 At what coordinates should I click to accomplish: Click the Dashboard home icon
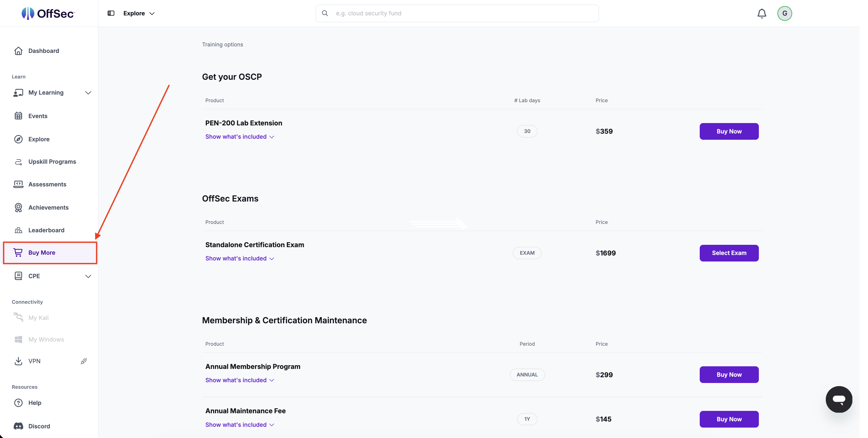point(18,51)
